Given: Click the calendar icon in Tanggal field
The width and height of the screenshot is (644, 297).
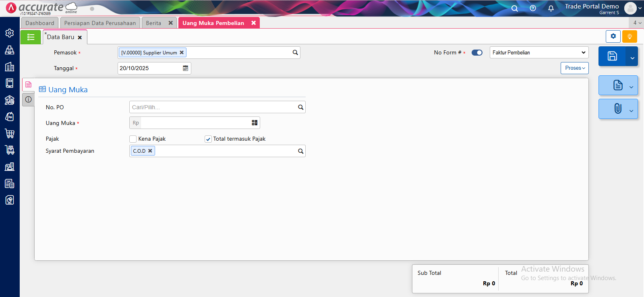Looking at the screenshot, I should tap(185, 69).
